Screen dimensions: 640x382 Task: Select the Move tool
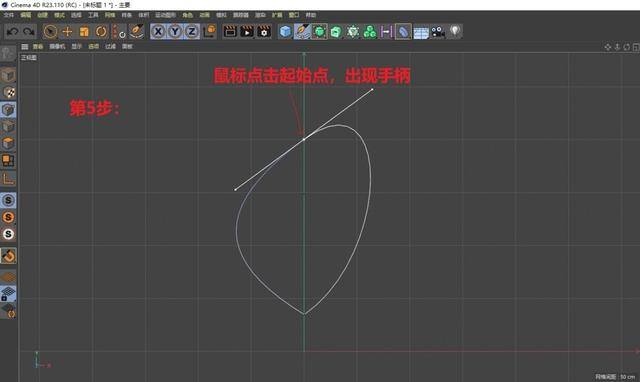(67, 31)
